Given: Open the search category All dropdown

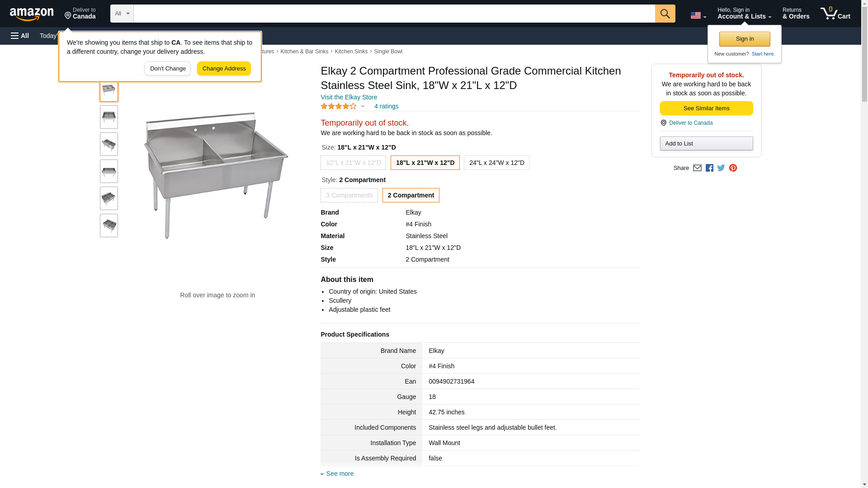Looking at the screenshot, I should pyautogui.click(x=122, y=14).
